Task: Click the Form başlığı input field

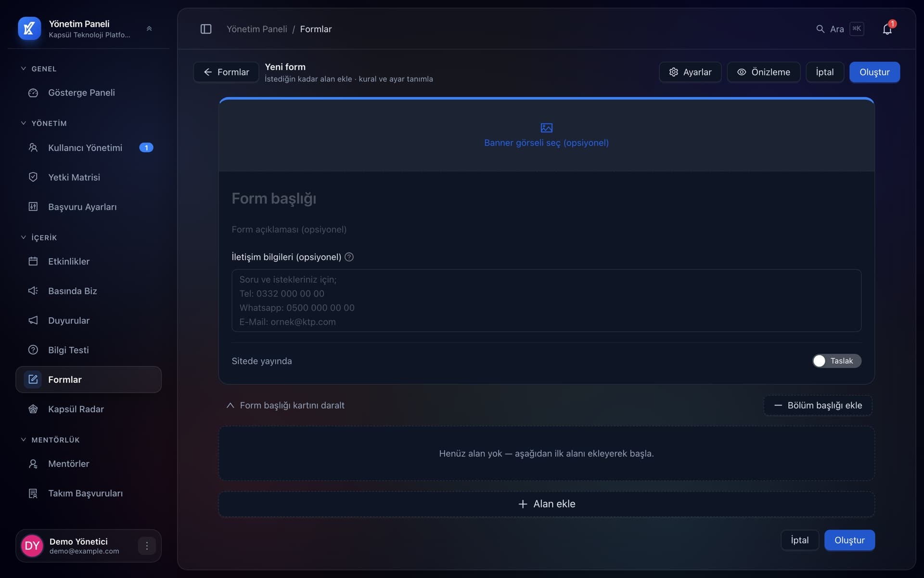Action: click(x=546, y=198)
